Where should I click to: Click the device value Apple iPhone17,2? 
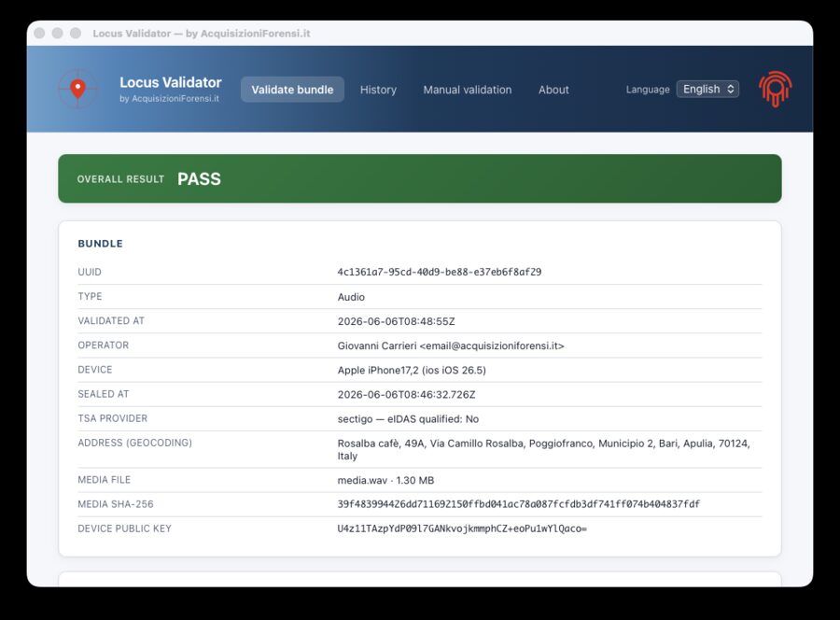click(x=412, y=371)
